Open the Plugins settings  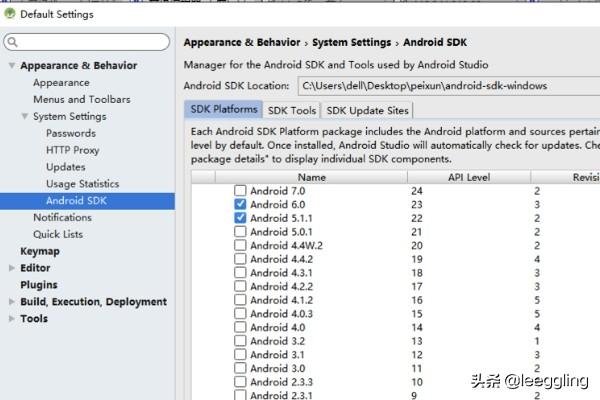coord(39,285)
